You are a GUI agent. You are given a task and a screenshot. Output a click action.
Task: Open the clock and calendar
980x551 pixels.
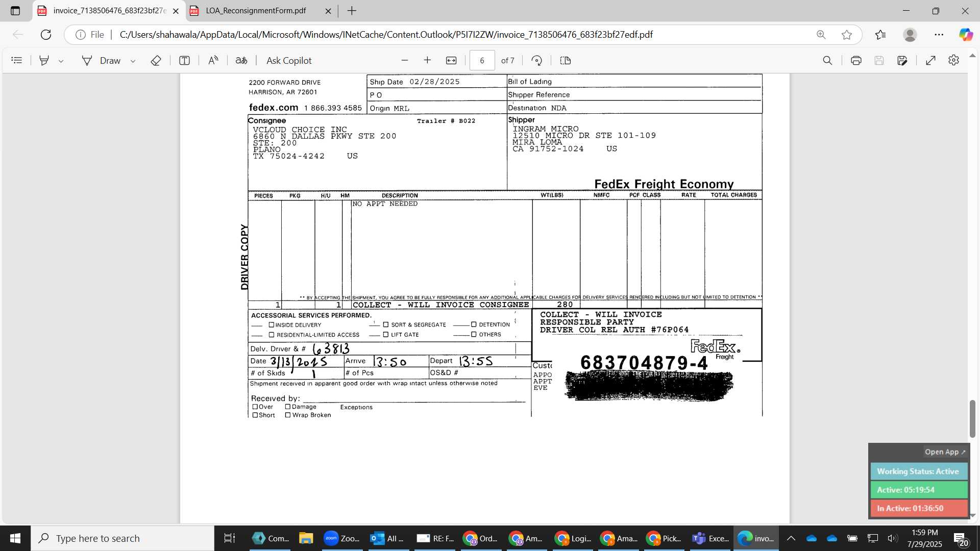[925, 538]
